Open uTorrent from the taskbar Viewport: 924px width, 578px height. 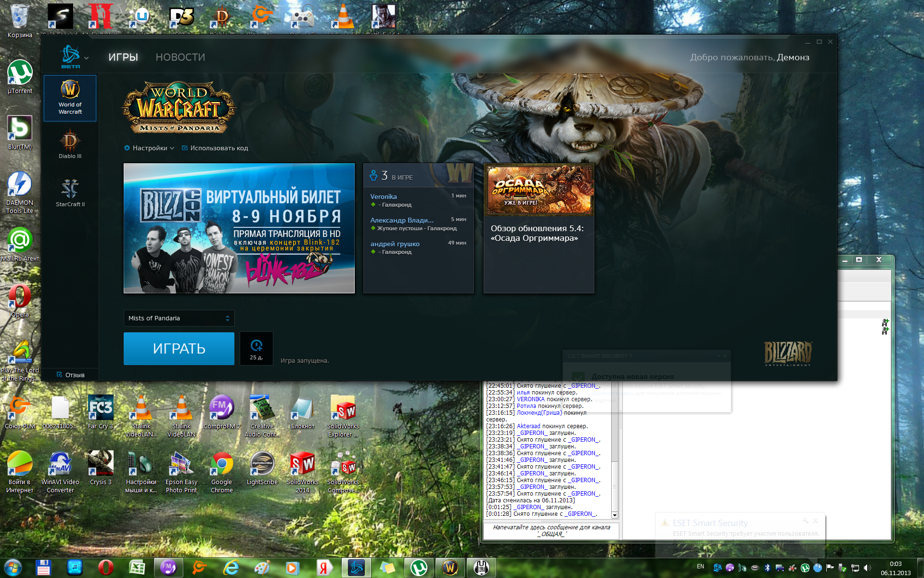[419, 567]
